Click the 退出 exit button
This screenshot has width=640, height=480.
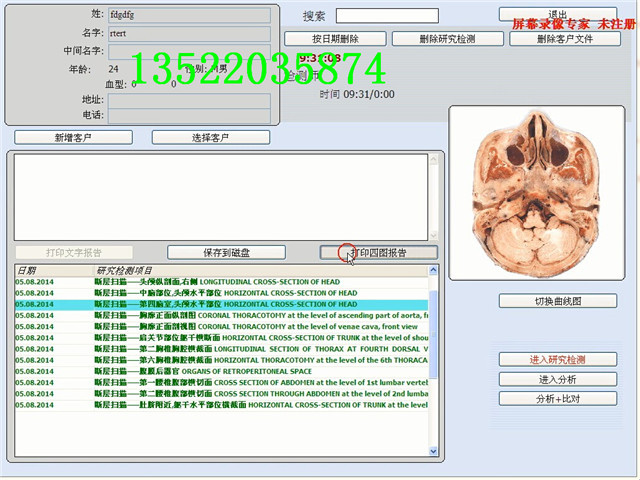click(x=557, y=15)
